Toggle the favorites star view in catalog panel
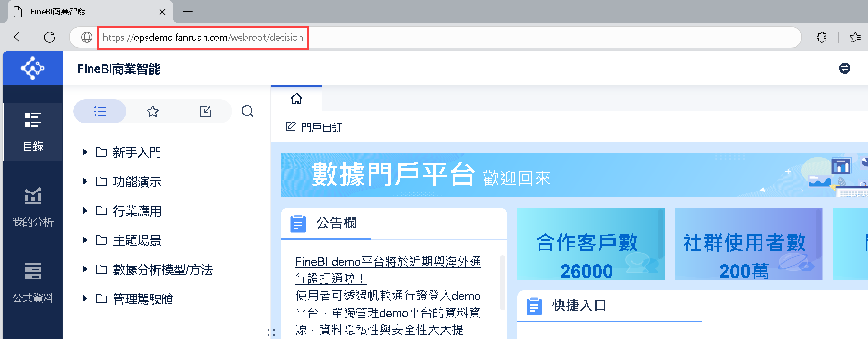This screenshot has width=868, height=339. tap(152, 111)
